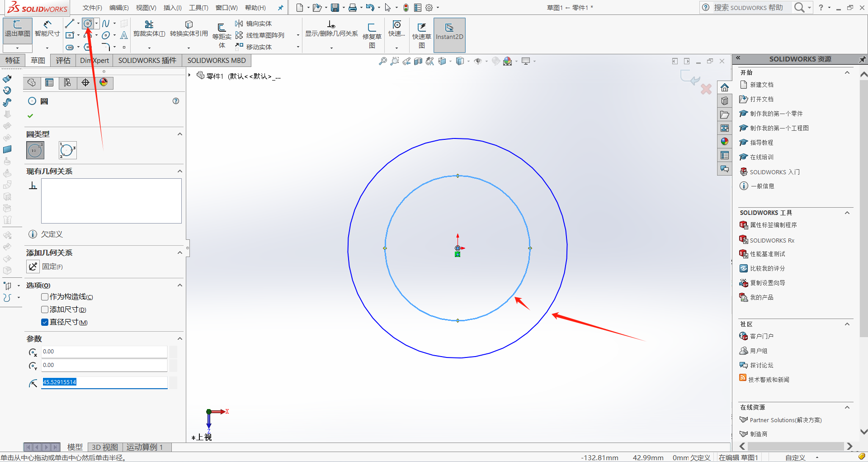Click the Save icon in the quick toolbar
868x462 pixels.
(335, 8)
